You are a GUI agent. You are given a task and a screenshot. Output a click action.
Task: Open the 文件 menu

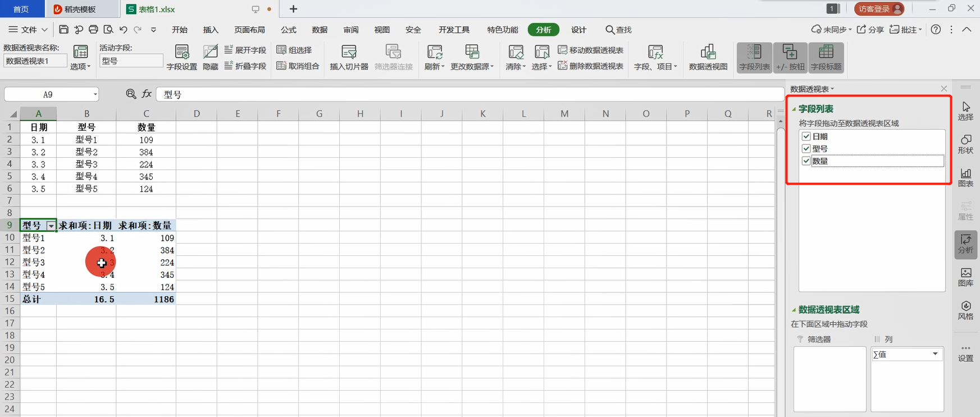coord(28,30)
